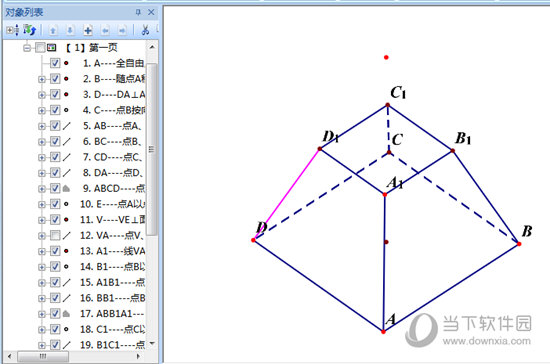Expand the 19. B1C1 tree node

[42, 345]
